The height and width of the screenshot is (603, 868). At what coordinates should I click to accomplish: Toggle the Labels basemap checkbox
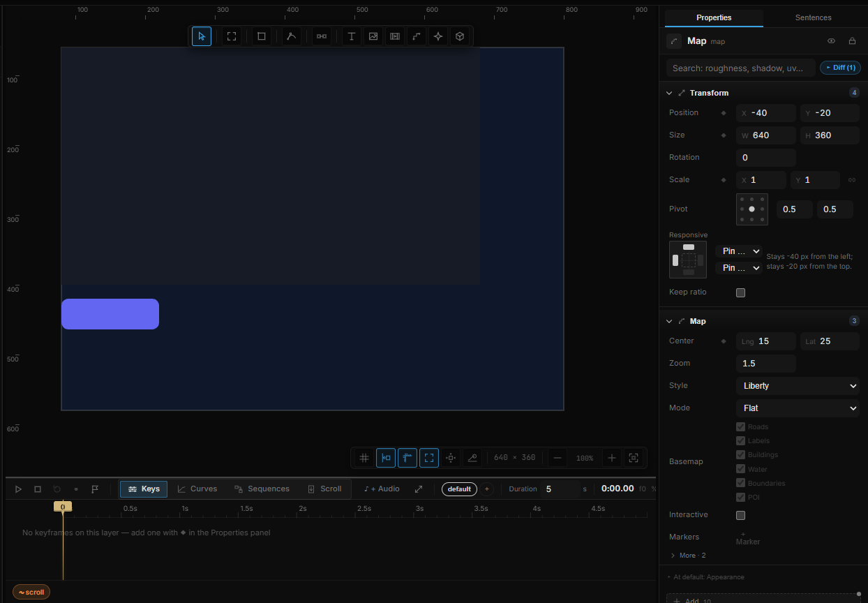pos(741,440)
